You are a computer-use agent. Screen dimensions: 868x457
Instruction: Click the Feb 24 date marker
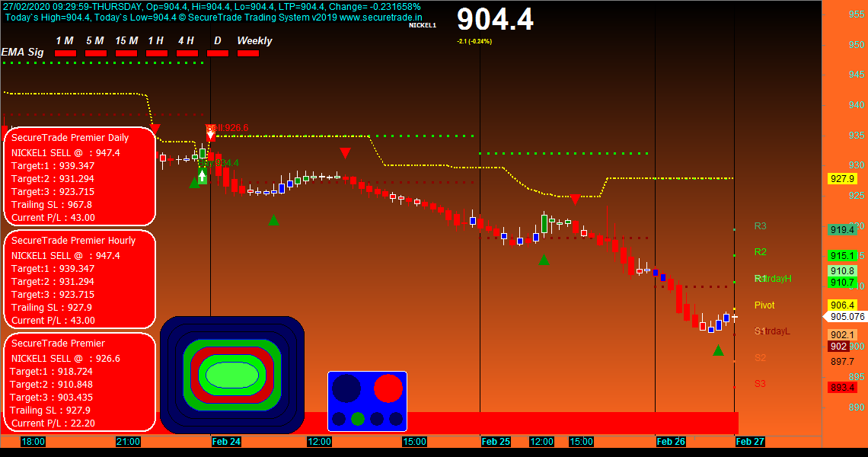point(226,442)
